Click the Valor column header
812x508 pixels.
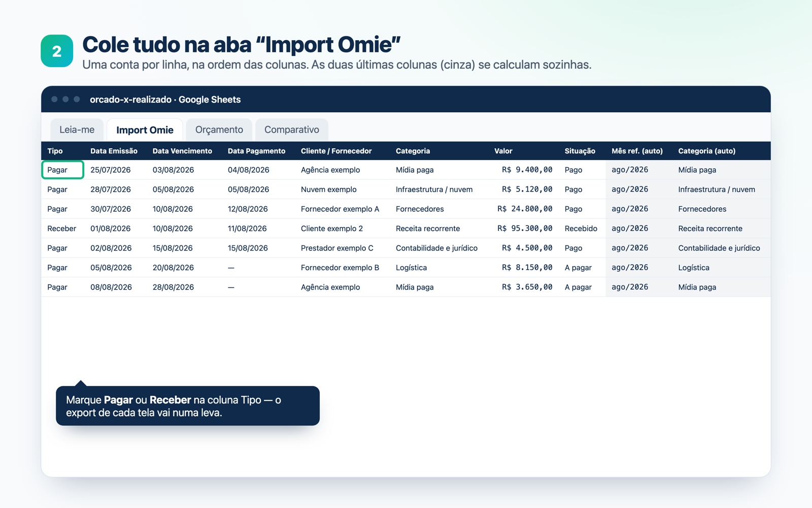(503, 151)
